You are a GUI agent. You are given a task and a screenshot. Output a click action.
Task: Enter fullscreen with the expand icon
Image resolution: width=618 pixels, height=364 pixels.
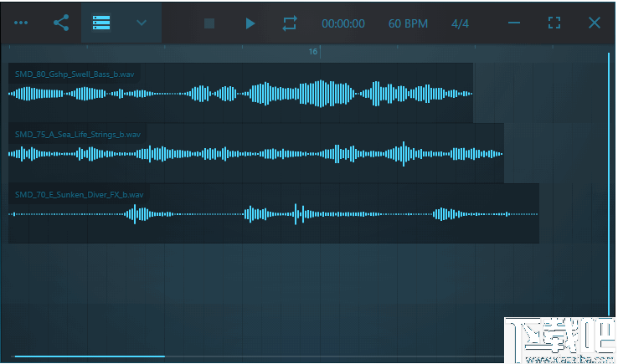[554, 23]
